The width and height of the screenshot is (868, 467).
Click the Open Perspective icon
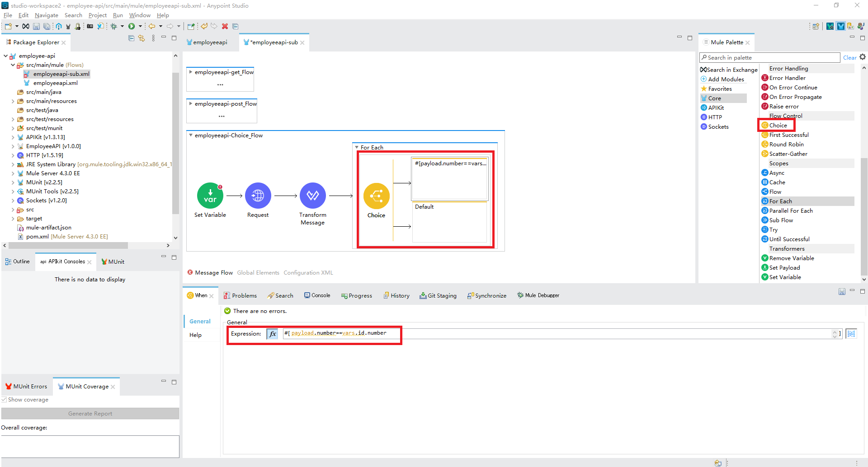tap(816, 26)
